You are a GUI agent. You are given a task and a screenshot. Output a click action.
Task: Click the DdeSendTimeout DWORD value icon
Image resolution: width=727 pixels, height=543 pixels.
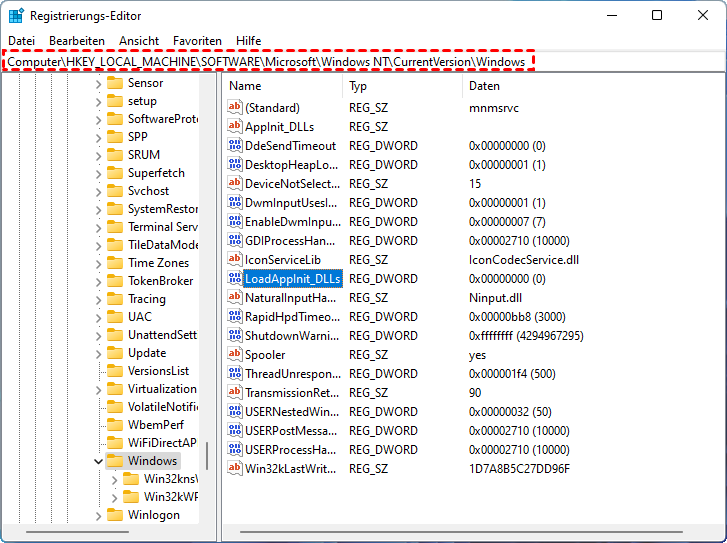[235, 146]
